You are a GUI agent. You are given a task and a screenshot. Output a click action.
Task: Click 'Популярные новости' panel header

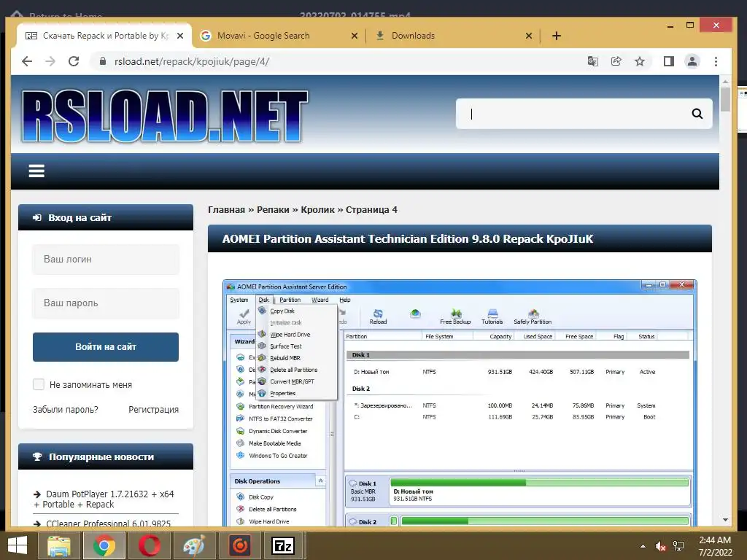point(106,456)
